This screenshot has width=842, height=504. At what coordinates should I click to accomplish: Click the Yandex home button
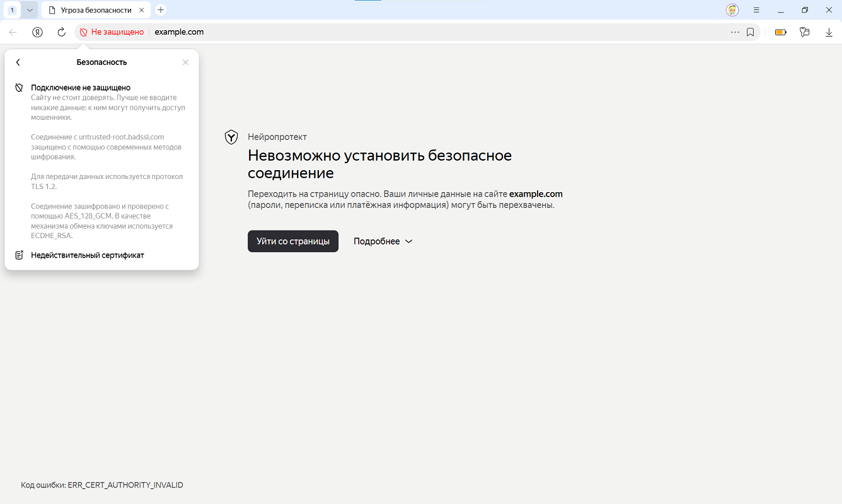(x=38, y=32)
